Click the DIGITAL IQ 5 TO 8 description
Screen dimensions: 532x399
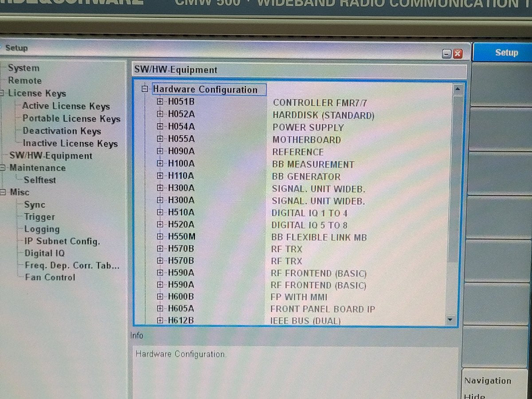pyautogui.click(x=309, y=225)
